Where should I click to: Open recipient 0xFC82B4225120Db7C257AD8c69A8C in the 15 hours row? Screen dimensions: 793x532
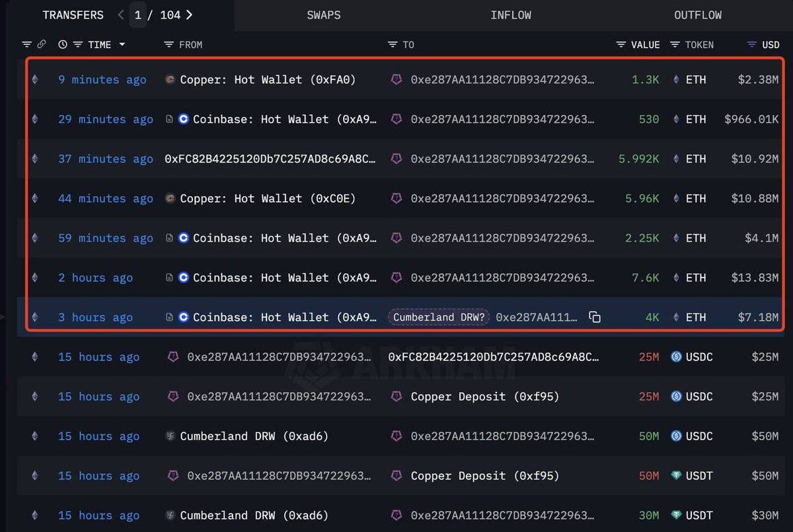tap(494, 357)
